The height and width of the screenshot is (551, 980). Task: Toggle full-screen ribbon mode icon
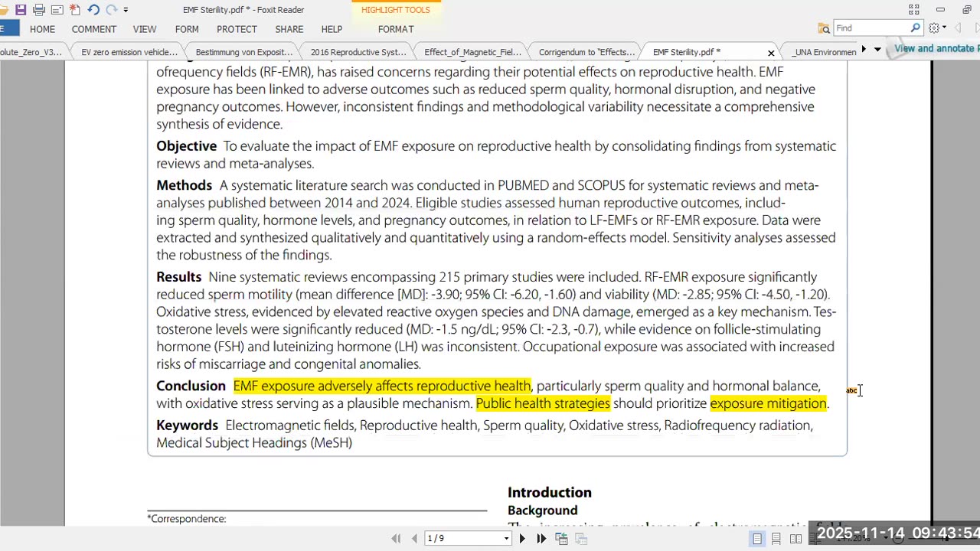pyautogui.click(x=913, y=10)
